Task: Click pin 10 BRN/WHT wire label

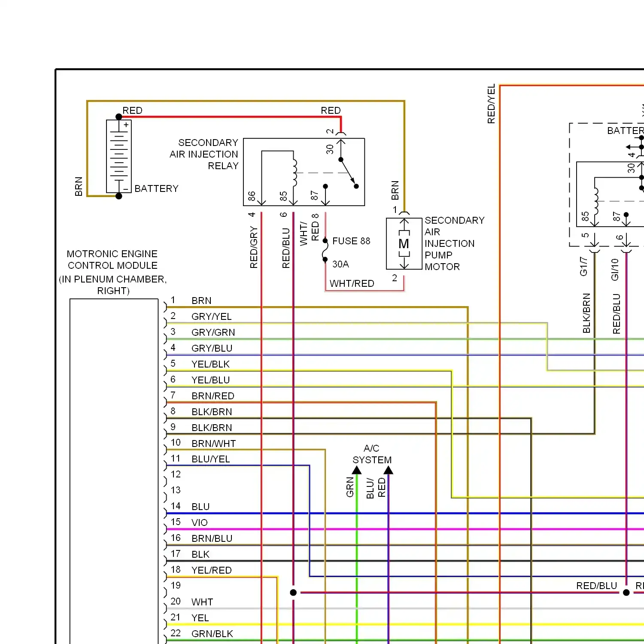Action: [213, 444]
